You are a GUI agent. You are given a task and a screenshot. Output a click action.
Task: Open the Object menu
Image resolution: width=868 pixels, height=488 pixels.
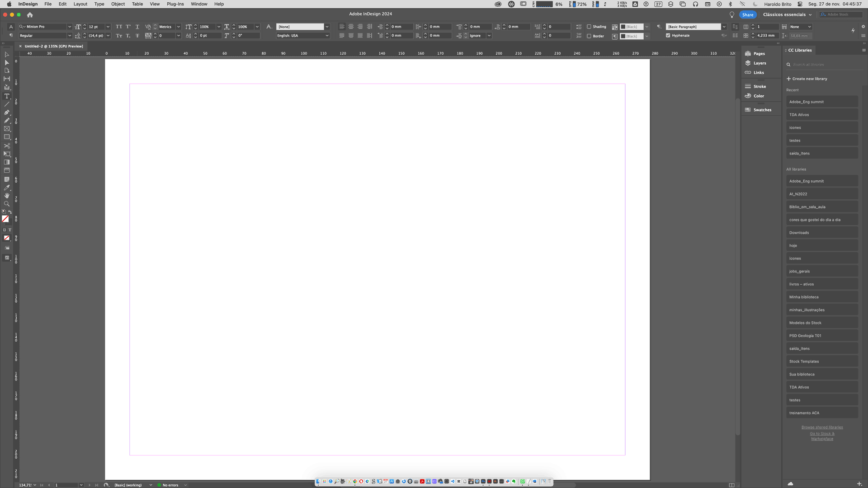tap(118, 4)
